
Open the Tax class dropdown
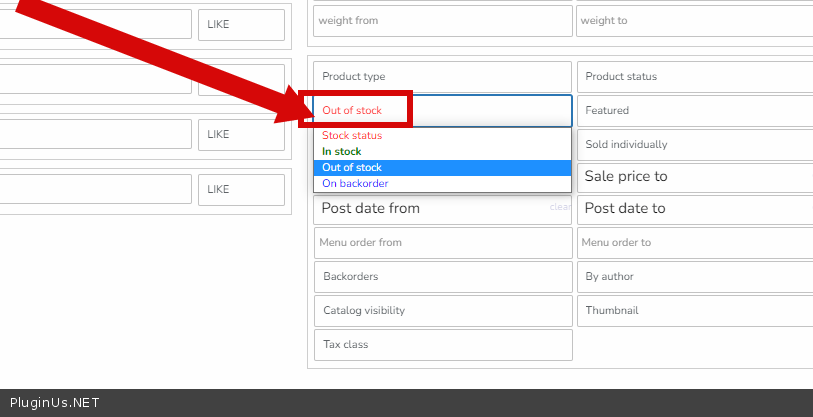tap(442, 345)
